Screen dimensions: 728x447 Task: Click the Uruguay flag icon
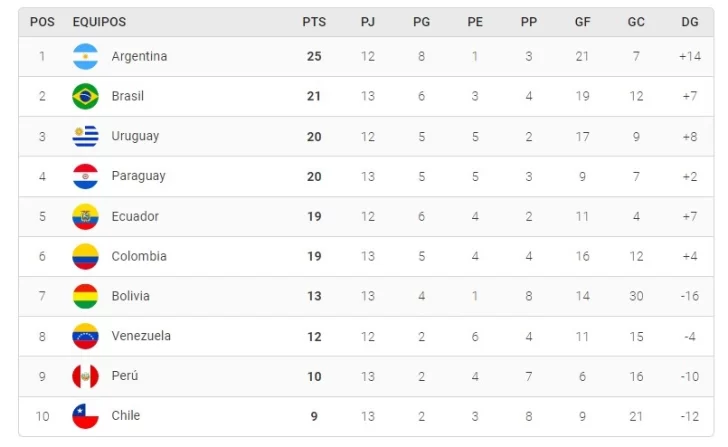pyautogui.click(x=86, y=137)
